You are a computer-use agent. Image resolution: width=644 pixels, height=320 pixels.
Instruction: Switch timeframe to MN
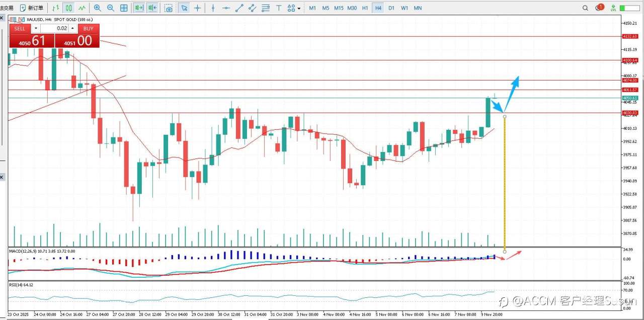[418, 8]
